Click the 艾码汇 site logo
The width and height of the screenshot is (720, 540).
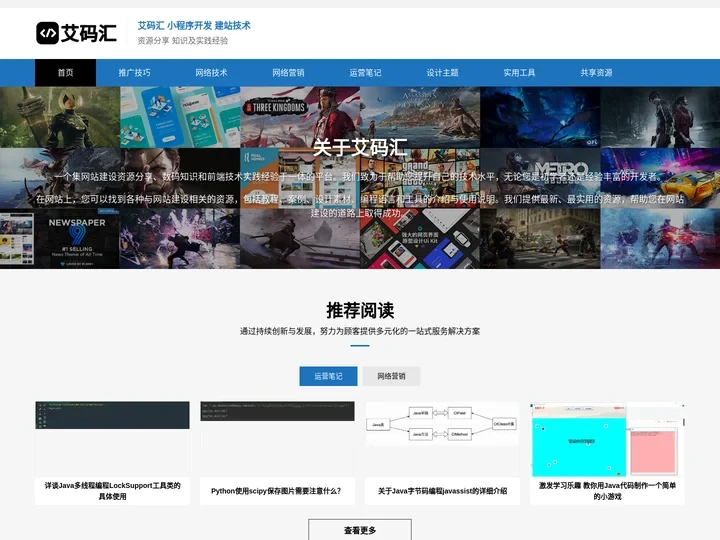point(76,33)
